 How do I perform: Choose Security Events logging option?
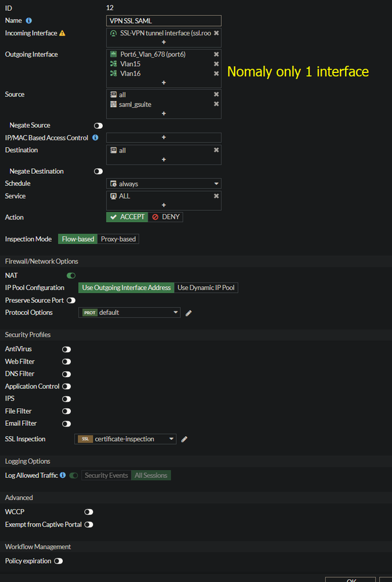click(x=106, y=475)
